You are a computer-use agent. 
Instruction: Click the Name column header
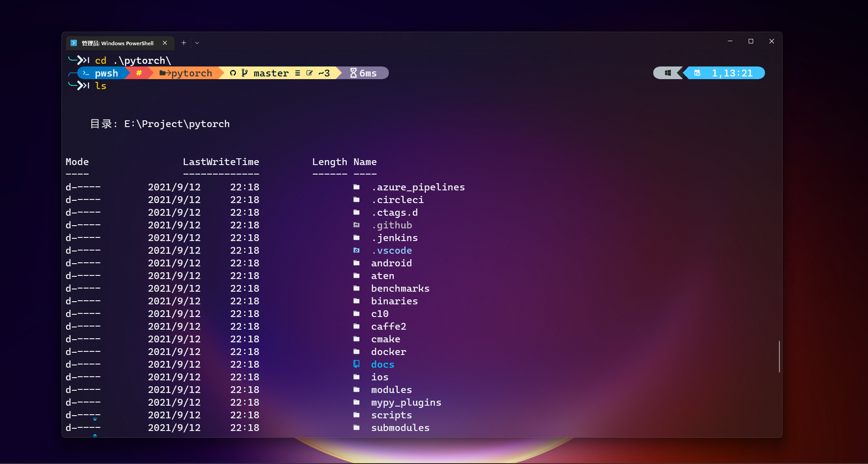pyautogui.click(x=365, y=162)
